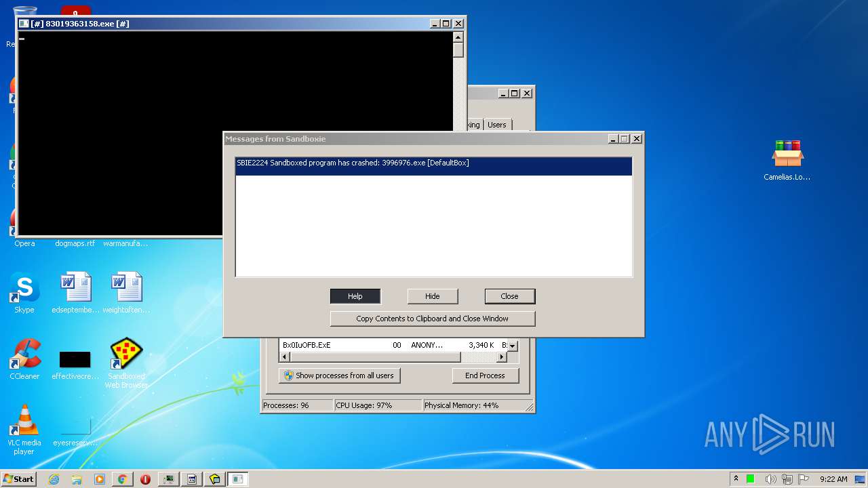This screenshot has height=488, width=868.
Task: Open the Skype desktop shortcut
Action: tap(24, 293)
